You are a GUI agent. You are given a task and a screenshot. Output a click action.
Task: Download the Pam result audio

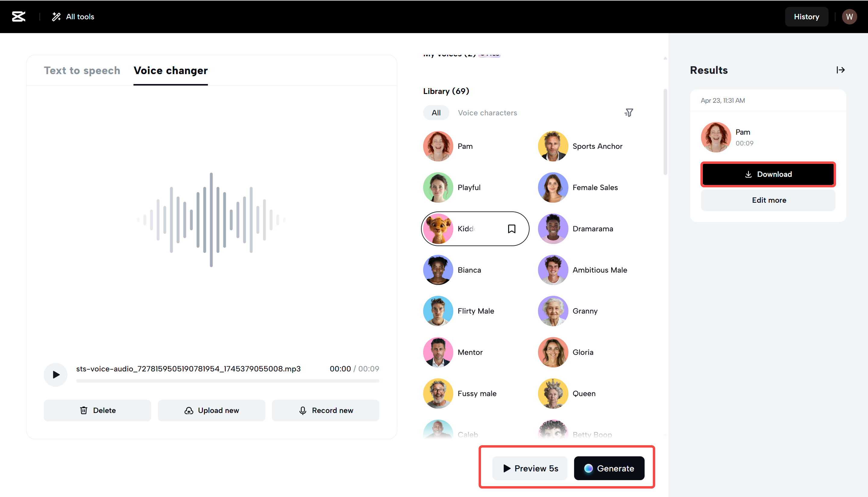tap(768, 174)
